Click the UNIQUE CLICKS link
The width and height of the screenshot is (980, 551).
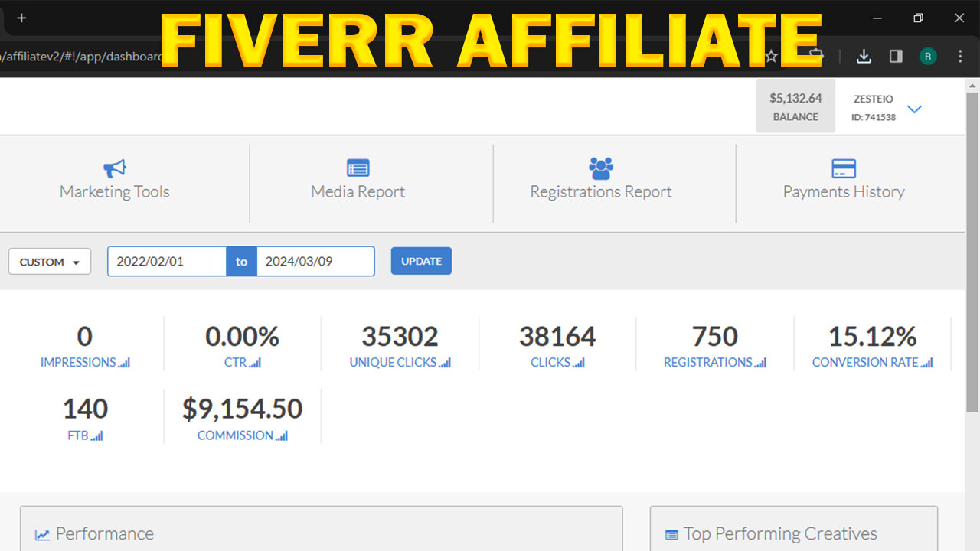pos(393,363)
